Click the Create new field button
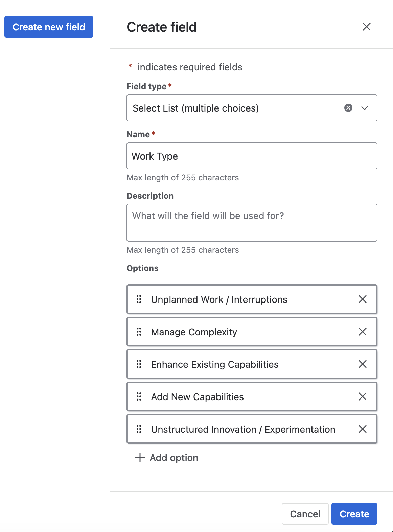Viewport: 393px width, 532px height. coord(49,27)
